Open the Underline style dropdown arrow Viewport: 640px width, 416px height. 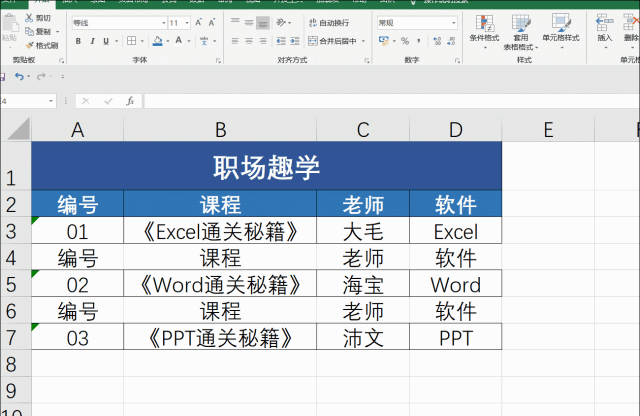click(116, 41)
